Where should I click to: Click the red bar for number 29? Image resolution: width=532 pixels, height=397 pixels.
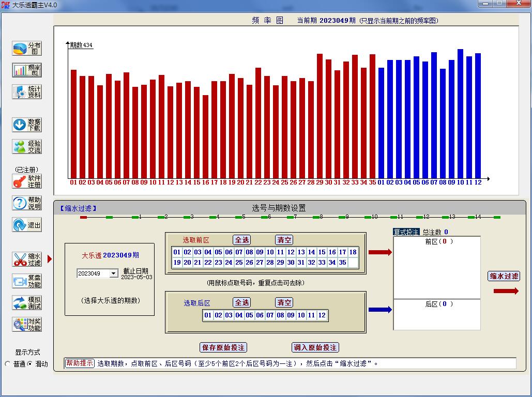pos(320,116)
